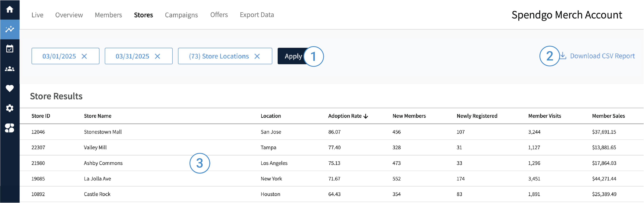
Task: Clear the 03/31/2025 end date filter
Action: tap(158, 56)
